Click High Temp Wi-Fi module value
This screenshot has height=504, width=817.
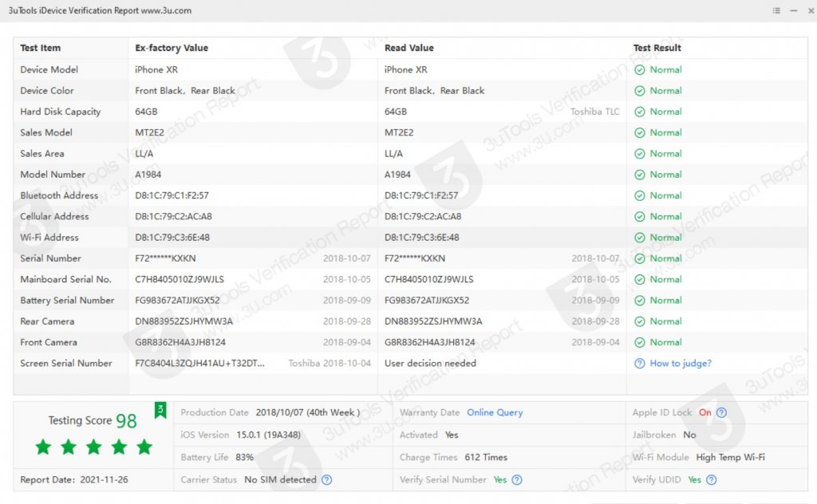pos(730,457)
